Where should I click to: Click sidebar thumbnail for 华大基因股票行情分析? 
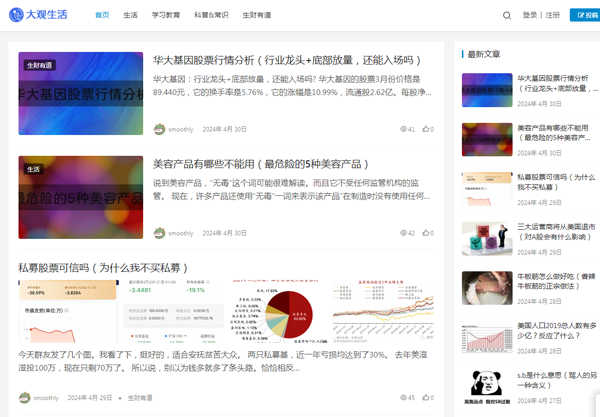pyautogui.click(x=487, y=90)
